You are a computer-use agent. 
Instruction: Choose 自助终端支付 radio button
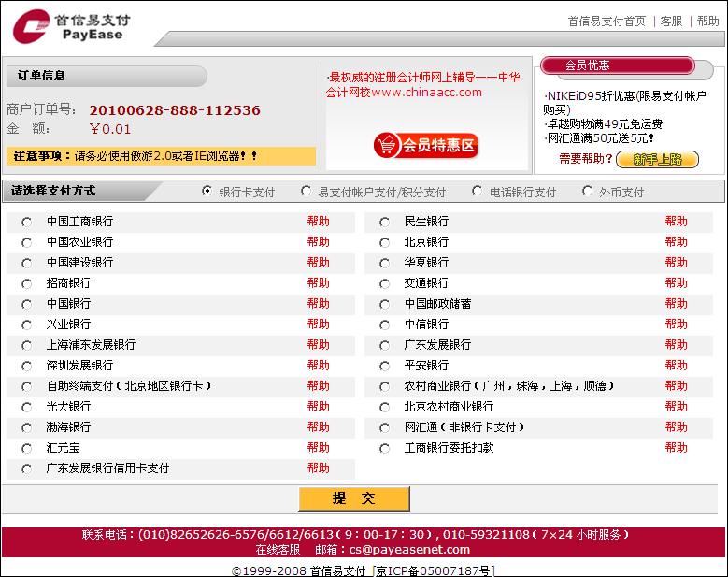click(27, 387)
